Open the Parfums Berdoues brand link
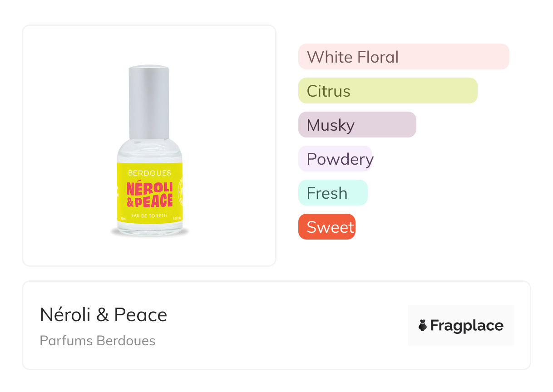Screen dimensions: 553x392 click(98, 341)
